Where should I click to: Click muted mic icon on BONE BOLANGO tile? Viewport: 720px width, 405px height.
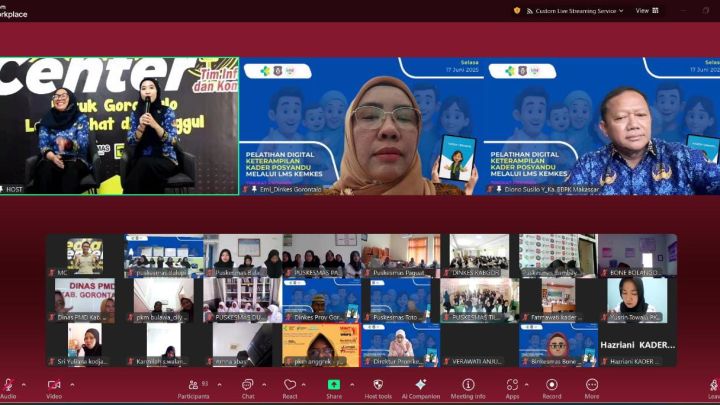[605, 273]
